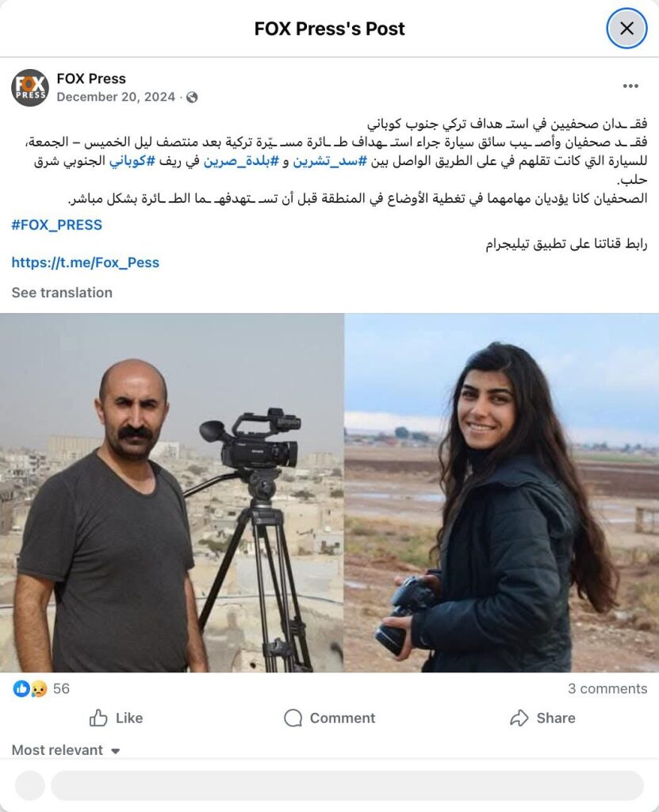View the sad face reaction icon

pyautogui.click(x=38, y=689)
